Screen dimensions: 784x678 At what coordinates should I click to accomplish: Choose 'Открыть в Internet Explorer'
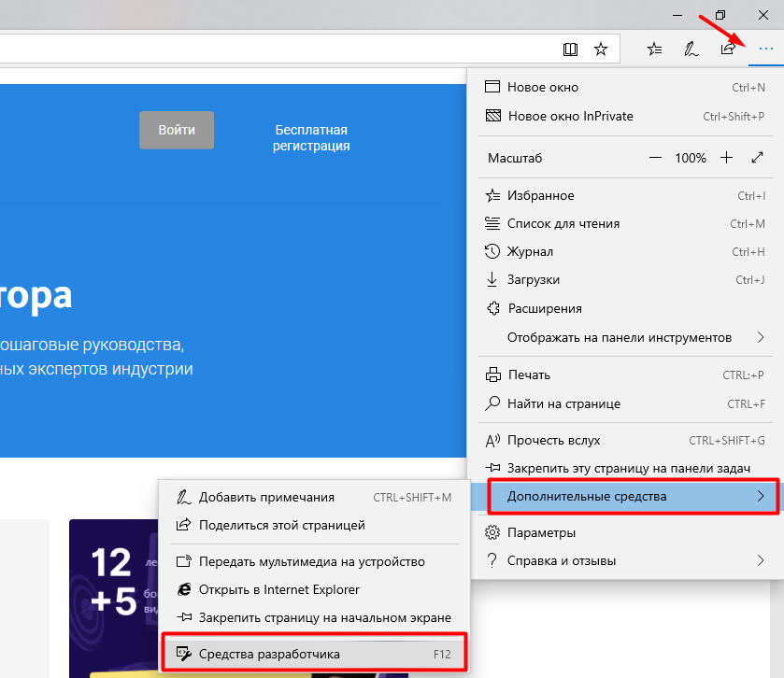[x=278, y=589]
